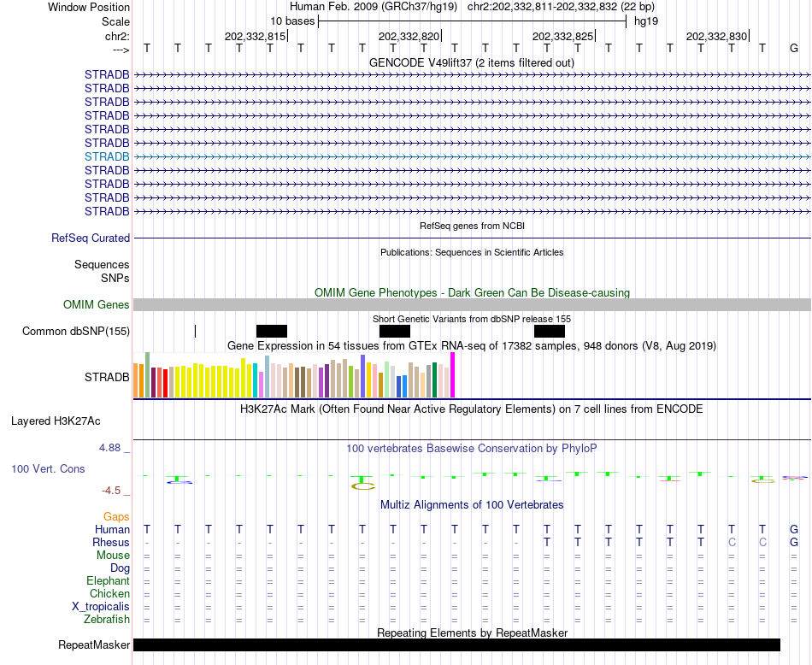Select the RepeatMasker track label

[x=94, y=644]
